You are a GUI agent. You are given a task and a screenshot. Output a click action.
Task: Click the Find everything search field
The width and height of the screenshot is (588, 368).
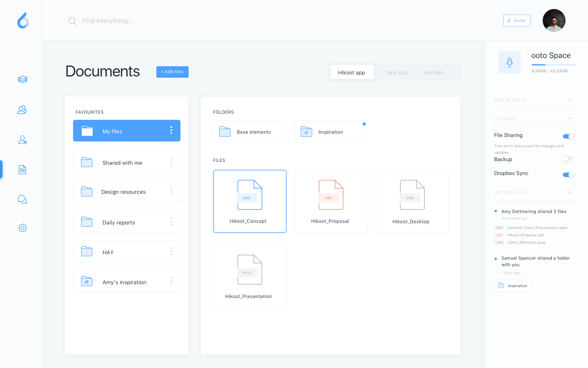pyautogui.click(x=107, y=21)
